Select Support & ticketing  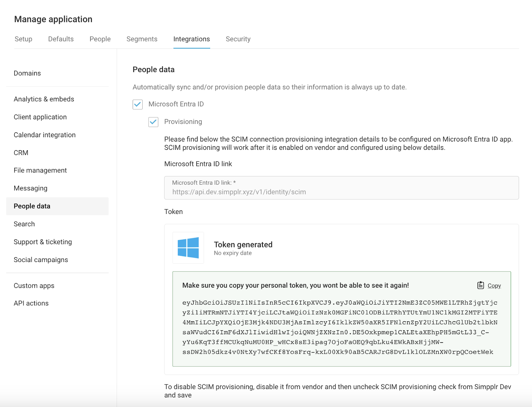coord(43,242)
